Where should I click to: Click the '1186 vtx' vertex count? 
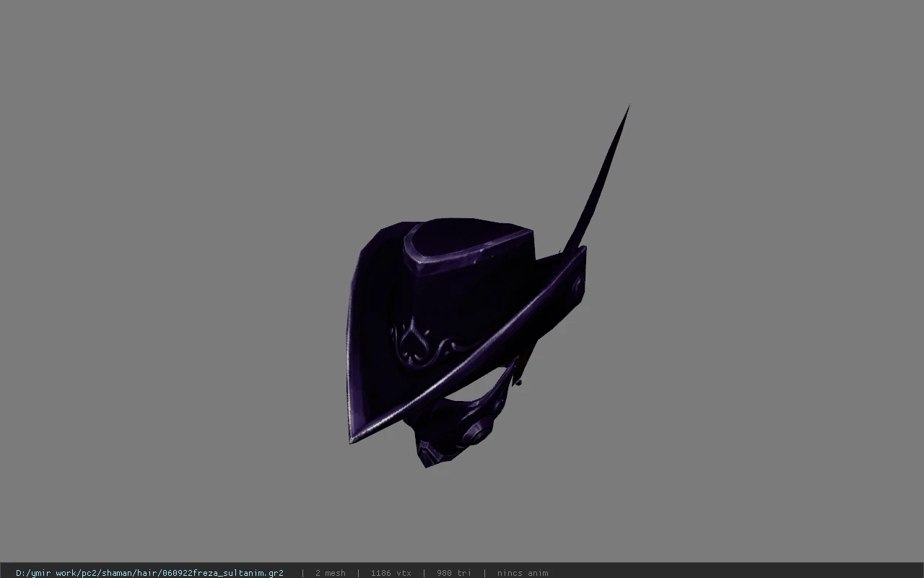(x=391, y=573)
